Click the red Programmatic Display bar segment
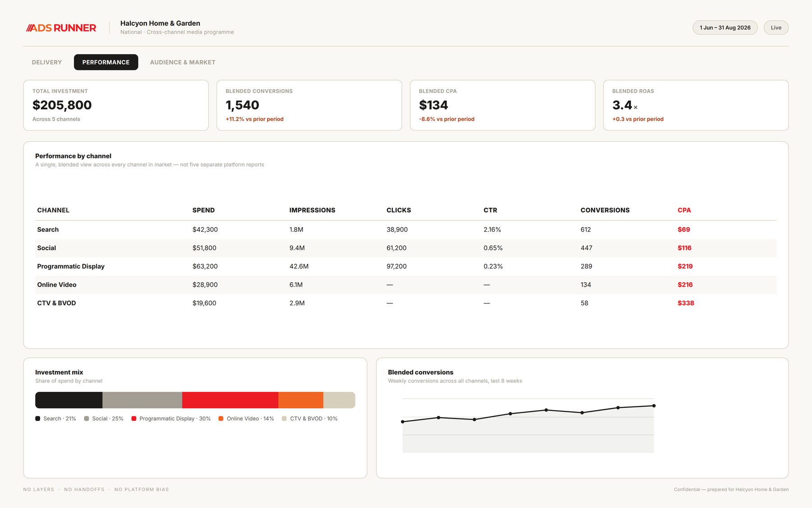 [x=230, y=400]
